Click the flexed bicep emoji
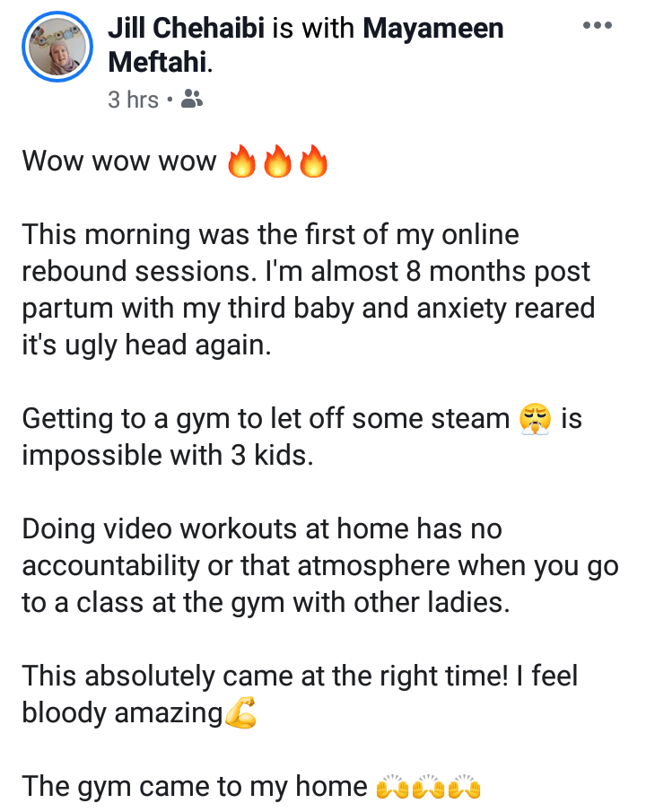 click(x=240, y=713)
